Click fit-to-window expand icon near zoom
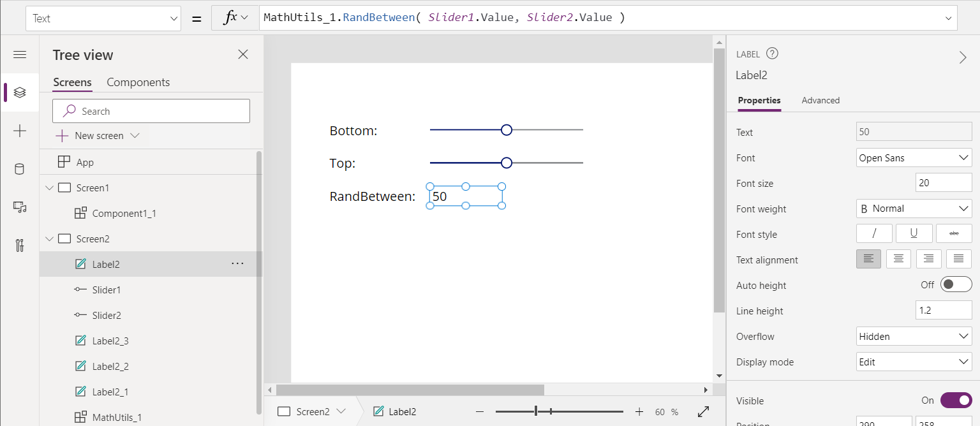Viewport: 980px width, 426px height. coord(704,412)
